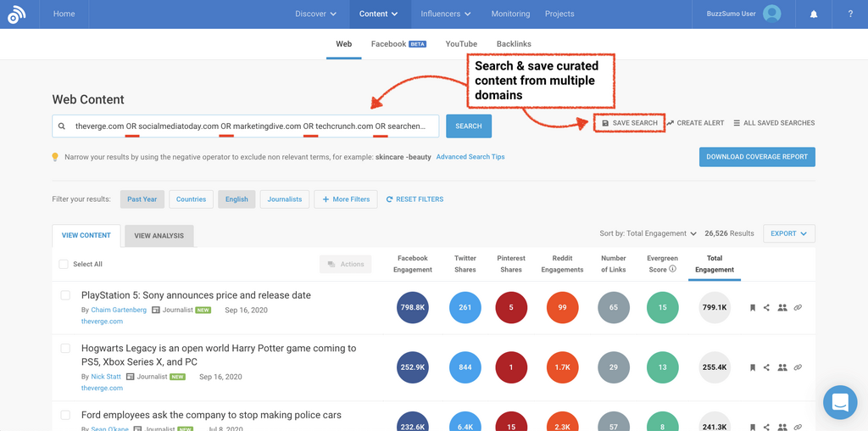Screen dimensions: 868x431
Task: Copy link icon for Hogwarts Legacy article
Action: (798, 368)
